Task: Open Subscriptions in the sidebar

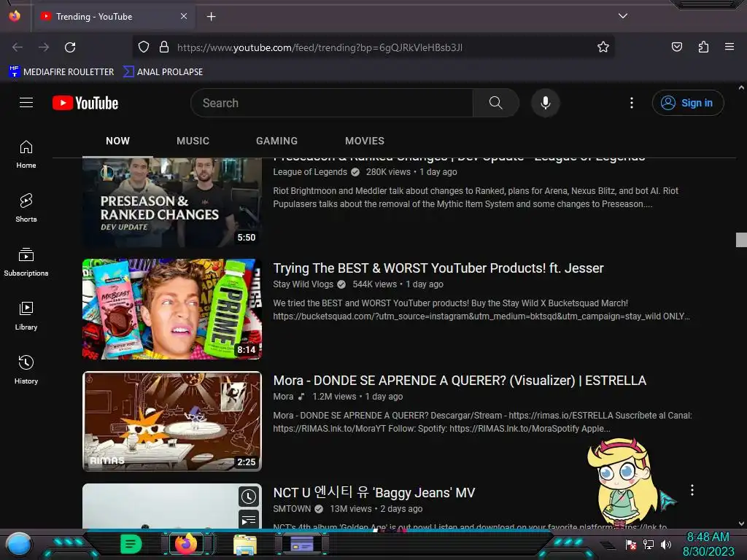Action: click(x=26, y=262)
